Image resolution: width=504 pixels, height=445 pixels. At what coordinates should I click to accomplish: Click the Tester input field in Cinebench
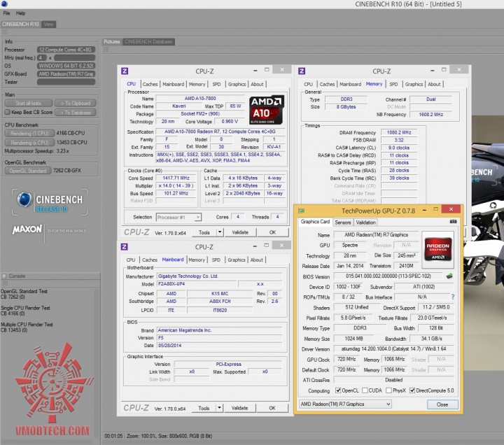click(x=66, y=82)
